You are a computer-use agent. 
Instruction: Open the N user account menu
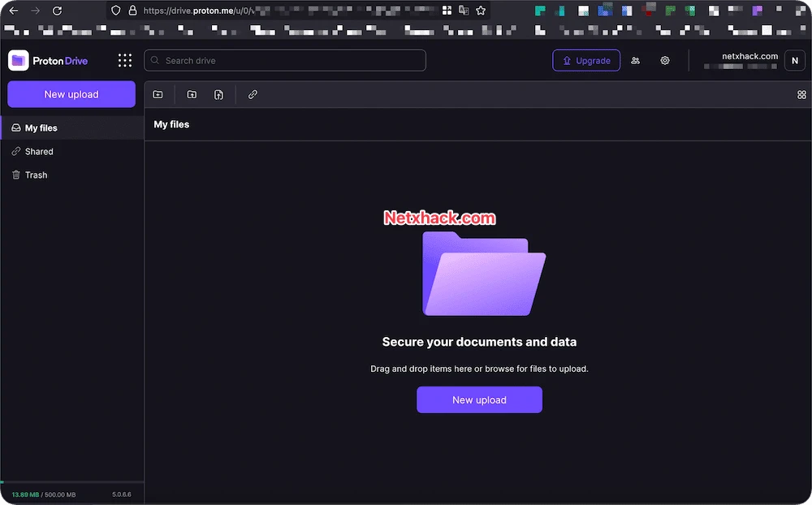pos(794,61)
